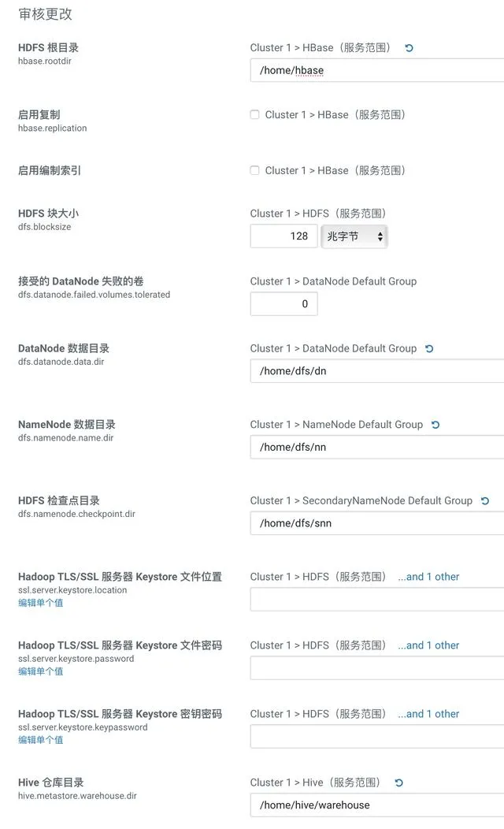
Task: Click the /home/hbase root directory field
Action: 377,71
